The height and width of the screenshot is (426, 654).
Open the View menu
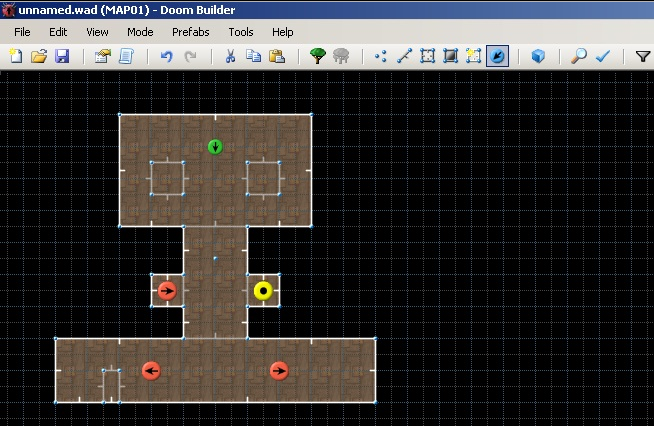point(97,32)
